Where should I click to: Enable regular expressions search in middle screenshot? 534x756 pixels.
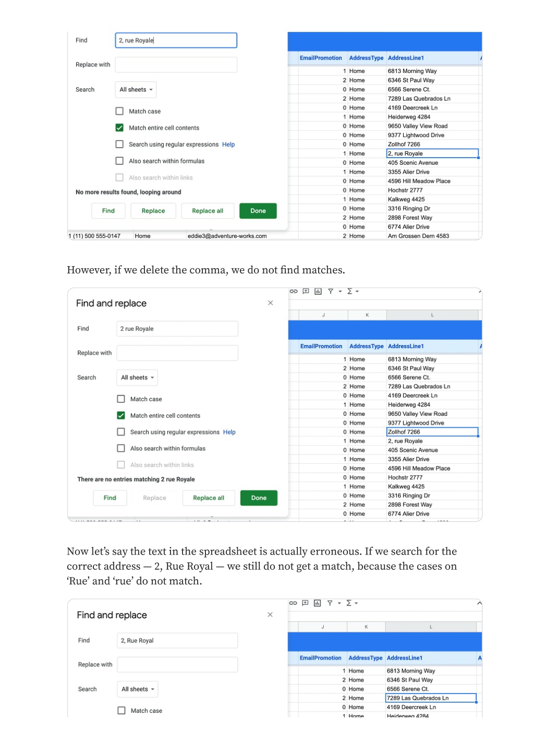point(121,432)
